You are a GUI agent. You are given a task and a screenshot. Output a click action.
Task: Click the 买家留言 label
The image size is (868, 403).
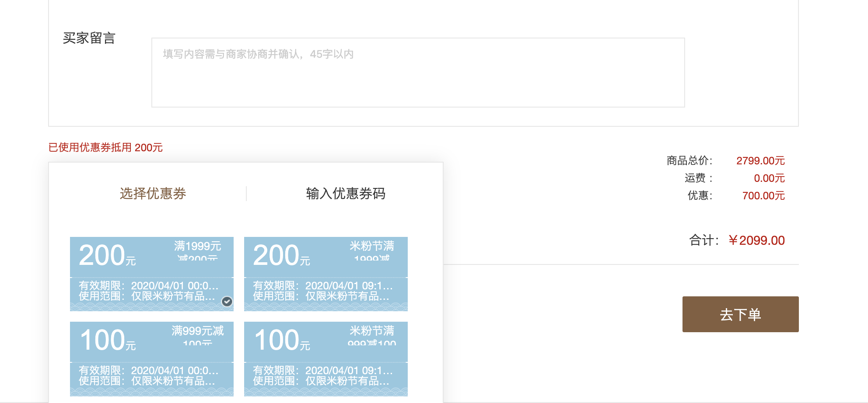point(89,38)
